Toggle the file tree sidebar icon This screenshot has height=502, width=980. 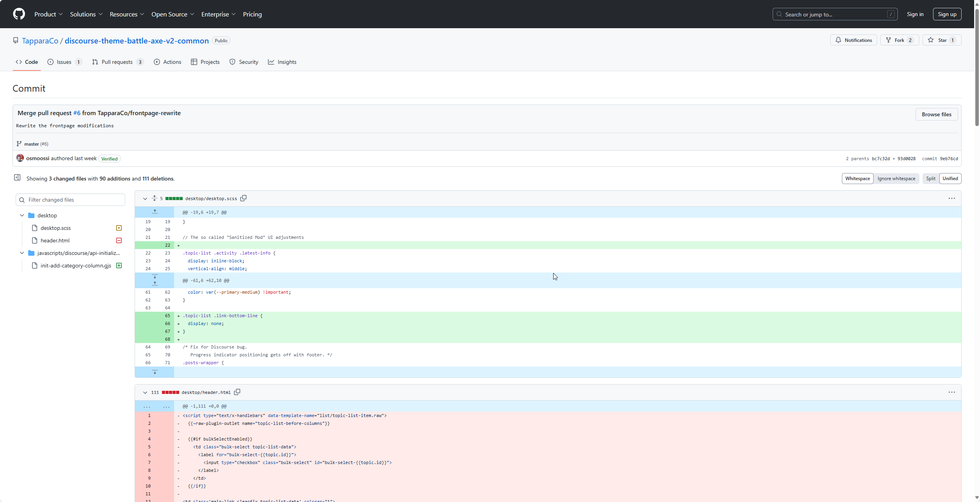[17, 178]
